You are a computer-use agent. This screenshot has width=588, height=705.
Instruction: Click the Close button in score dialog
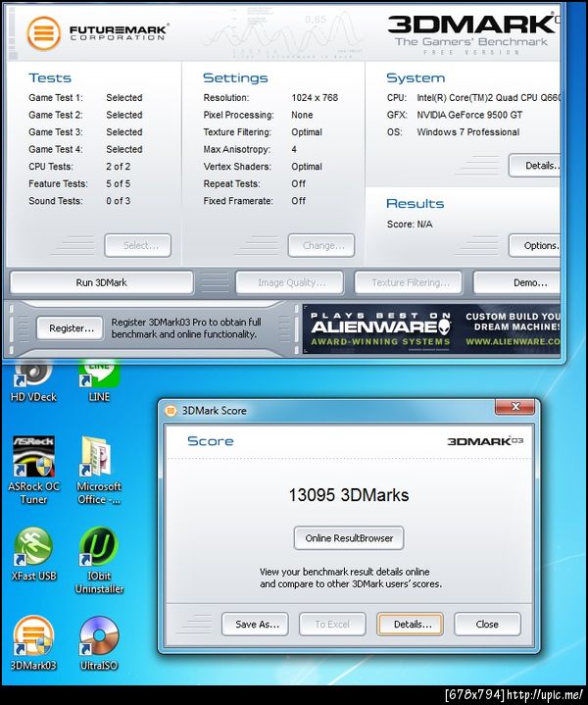[x=488, y=624]
